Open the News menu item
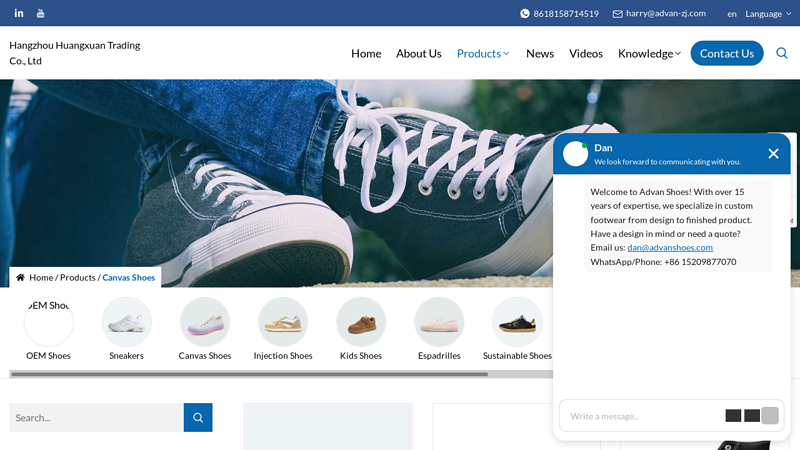This screenshot has width=800, height=450. pos(540,54)
